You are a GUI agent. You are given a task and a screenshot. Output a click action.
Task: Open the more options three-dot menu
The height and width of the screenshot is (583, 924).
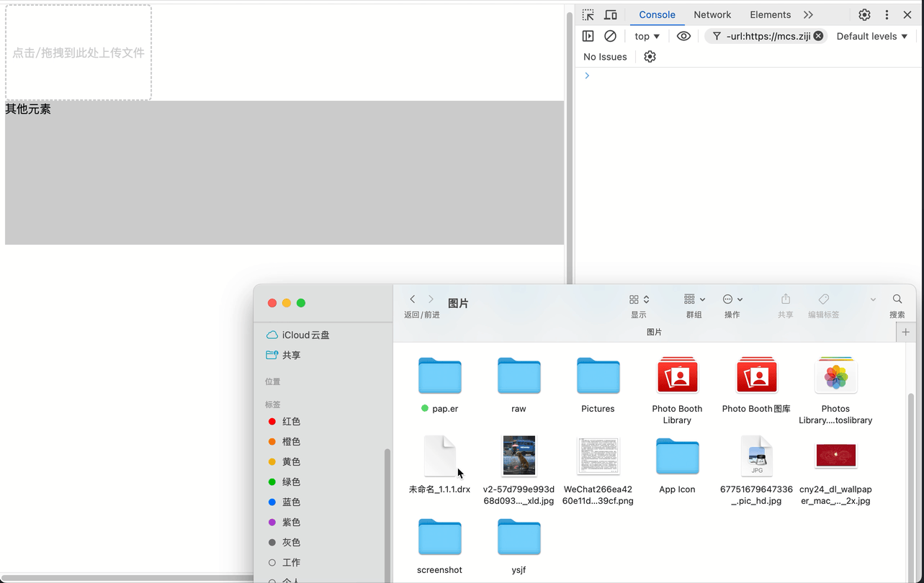point(887,14)
